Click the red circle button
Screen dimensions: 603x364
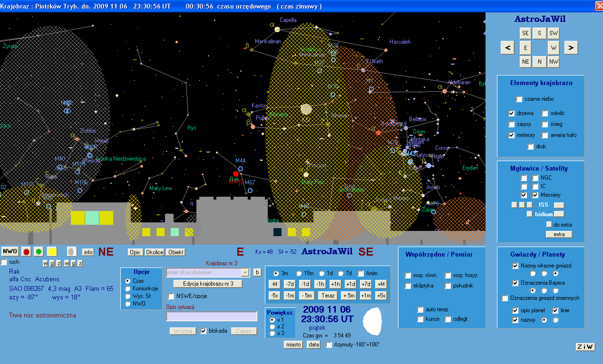tap(27, 251)
